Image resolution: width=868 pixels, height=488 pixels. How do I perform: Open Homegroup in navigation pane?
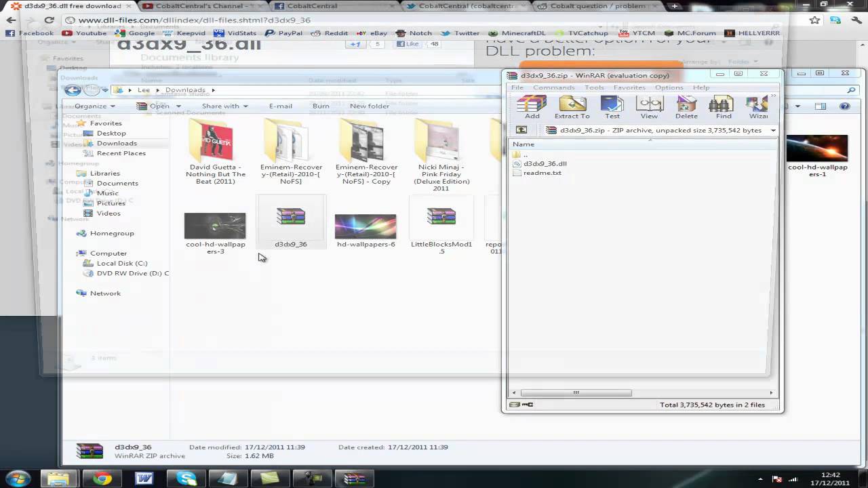coord(112,233)
